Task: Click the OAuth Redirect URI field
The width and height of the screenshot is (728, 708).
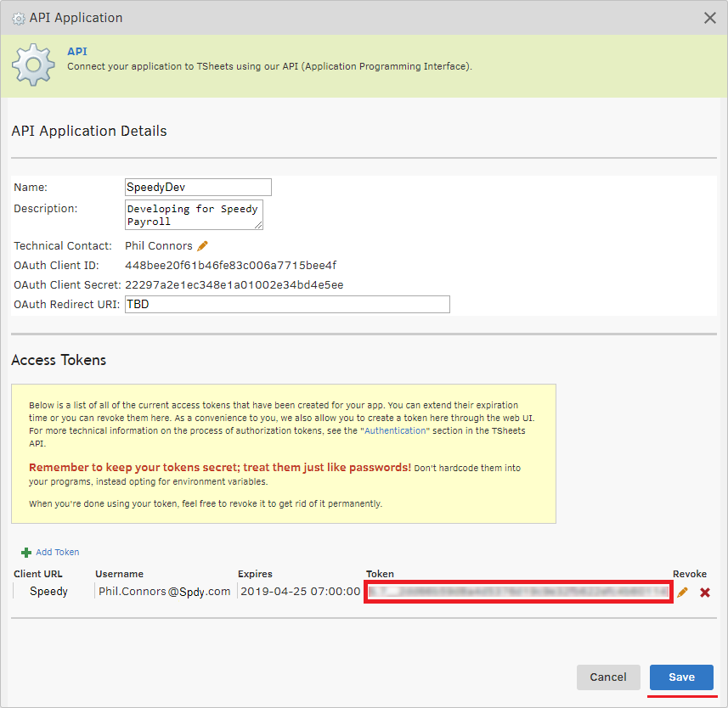Action: coord(287,304)
